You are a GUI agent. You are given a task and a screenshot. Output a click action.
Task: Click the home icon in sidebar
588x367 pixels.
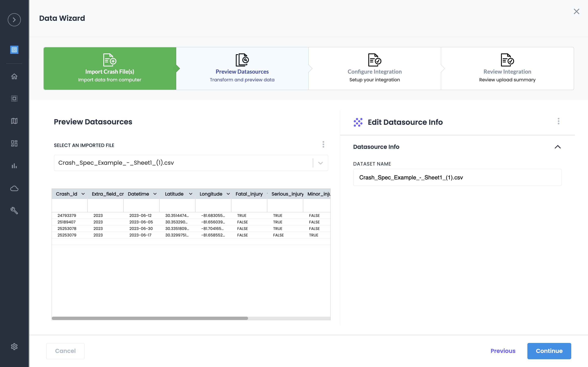coord(14,76)
